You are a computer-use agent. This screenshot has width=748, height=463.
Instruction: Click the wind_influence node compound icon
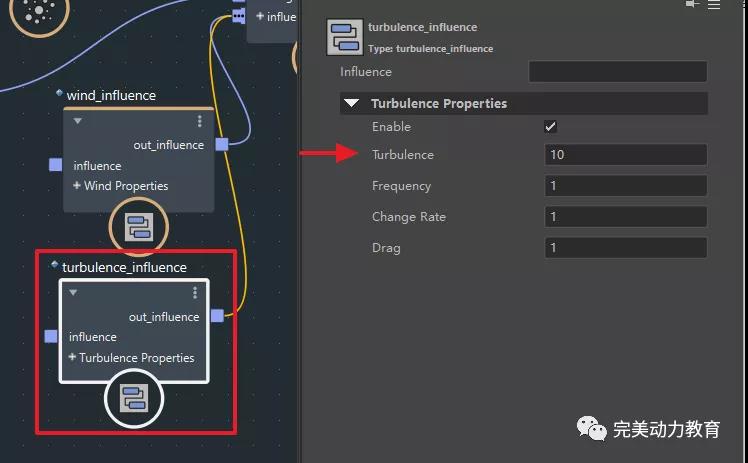point(138,227)
